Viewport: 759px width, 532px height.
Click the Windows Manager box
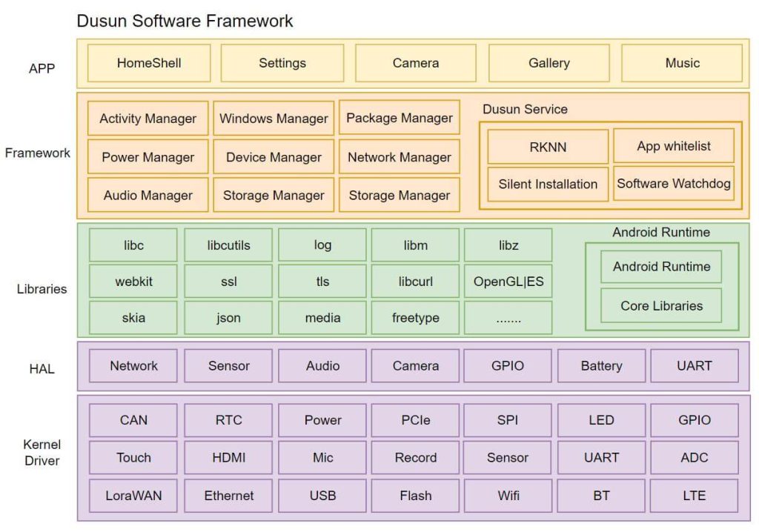pos(274,118)
